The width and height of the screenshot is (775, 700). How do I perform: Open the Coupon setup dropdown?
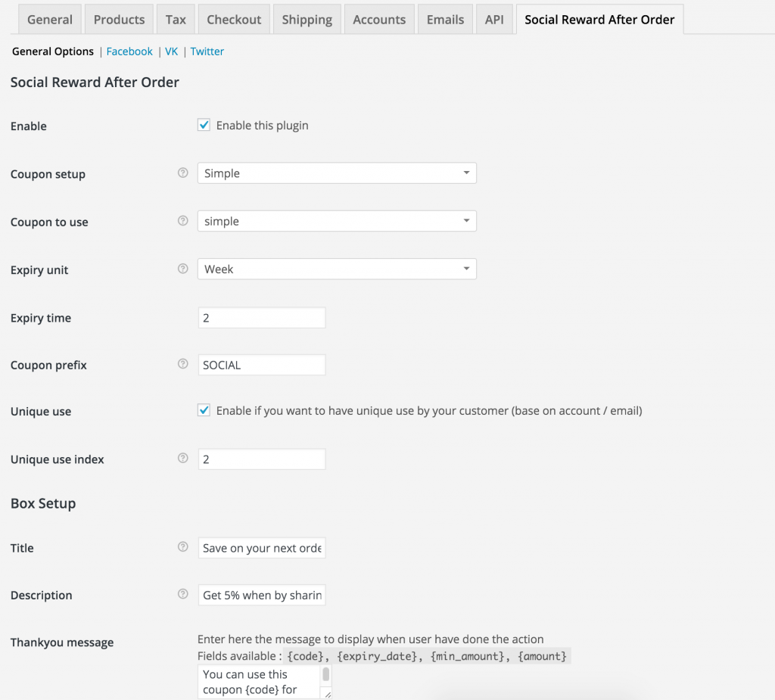tap(336, 173)
